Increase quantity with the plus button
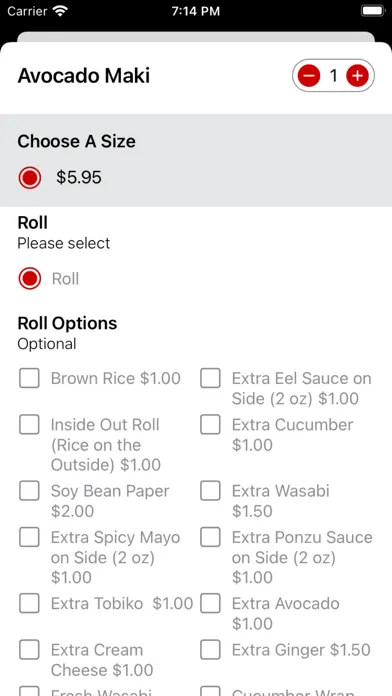This screenshot has height=696, width=392. pyautogui.click(x=357, y=76)
